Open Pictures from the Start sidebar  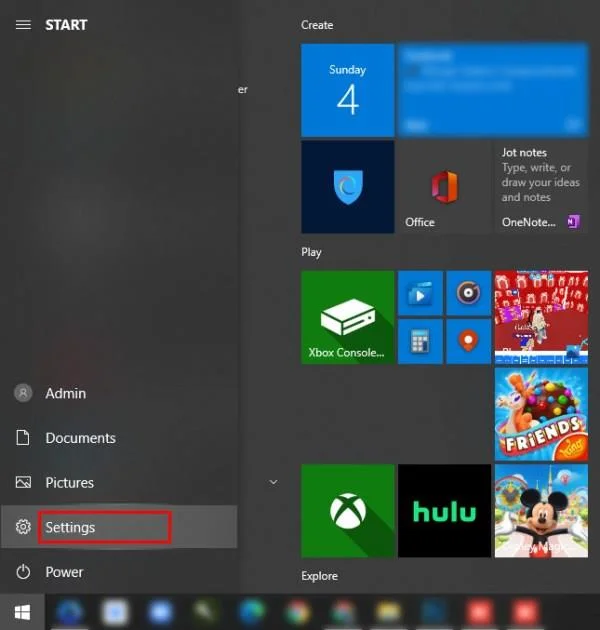pos(119,483)
